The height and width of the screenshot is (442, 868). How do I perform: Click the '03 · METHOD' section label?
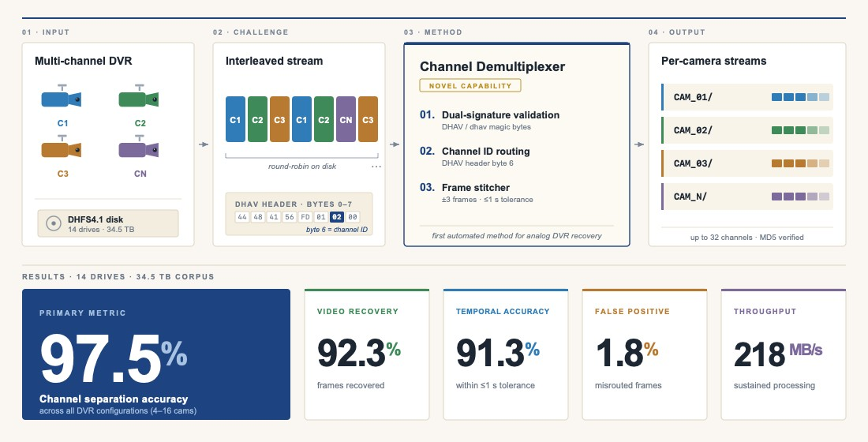point(433,32)
